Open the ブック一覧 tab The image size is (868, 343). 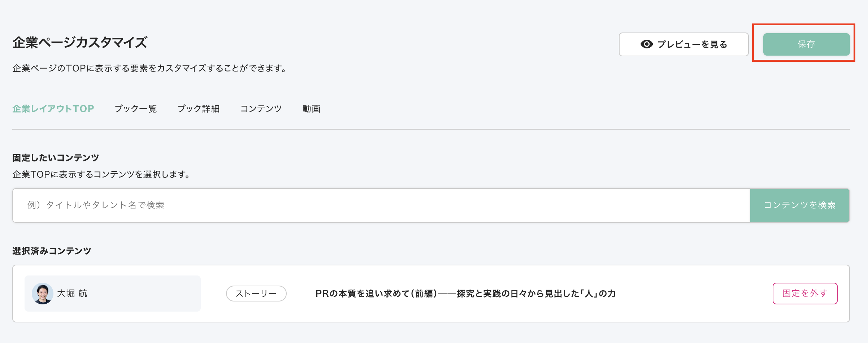tap(136, 109)
